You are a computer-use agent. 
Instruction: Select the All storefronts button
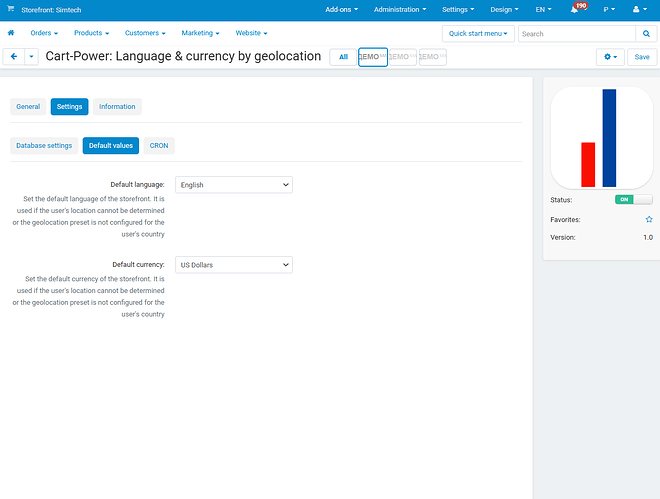click(x=343, y=57)
